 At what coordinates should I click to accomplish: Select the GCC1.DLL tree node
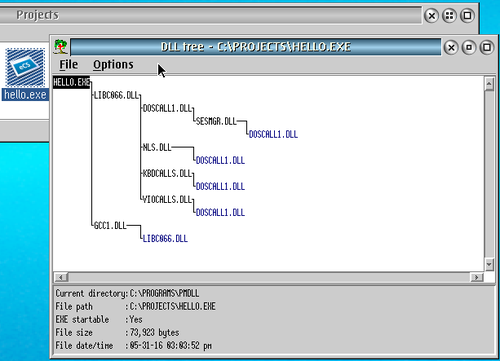[x=110, y=226]
